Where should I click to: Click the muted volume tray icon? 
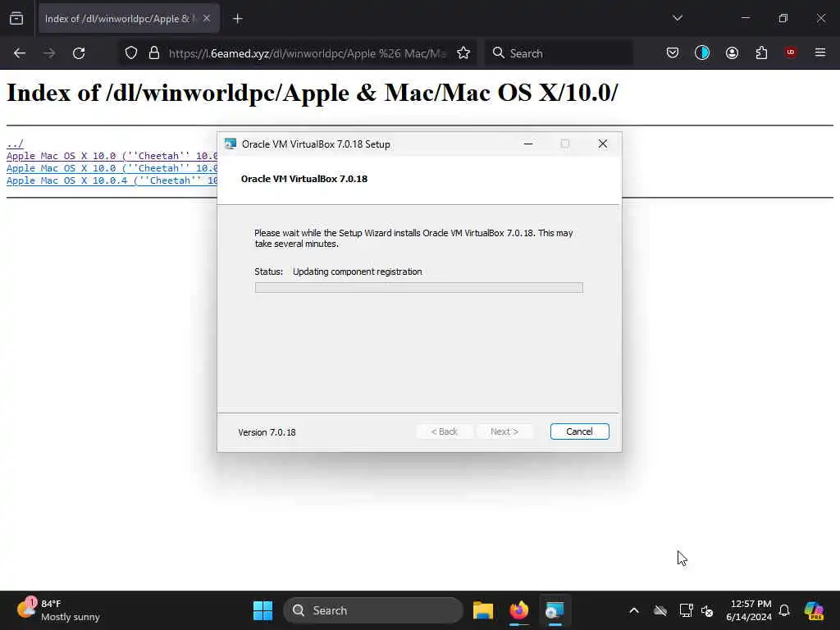click(x=707, y=610)
